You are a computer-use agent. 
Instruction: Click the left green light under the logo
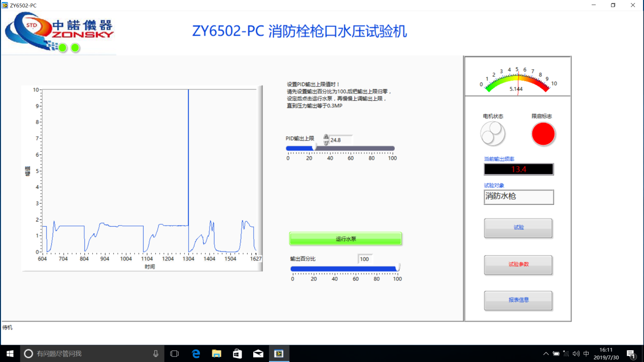[62, 48]
